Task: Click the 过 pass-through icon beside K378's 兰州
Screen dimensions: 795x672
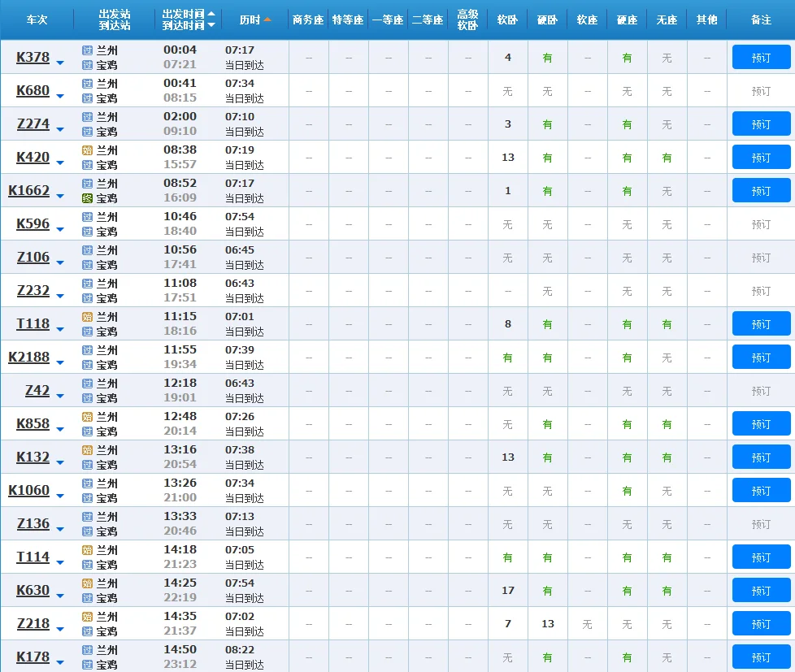Action: coord(87,50)
